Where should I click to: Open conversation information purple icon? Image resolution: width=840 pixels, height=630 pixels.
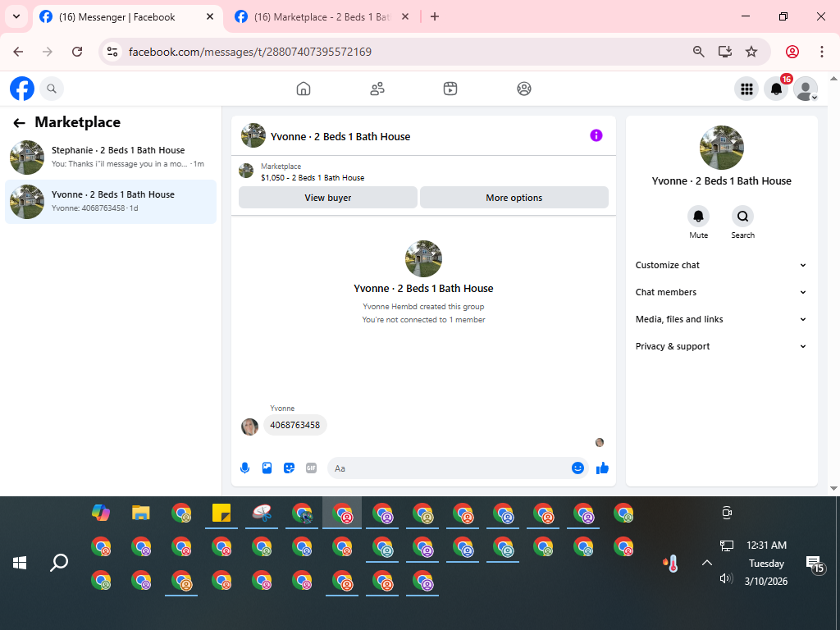click(x=596, y=135)
